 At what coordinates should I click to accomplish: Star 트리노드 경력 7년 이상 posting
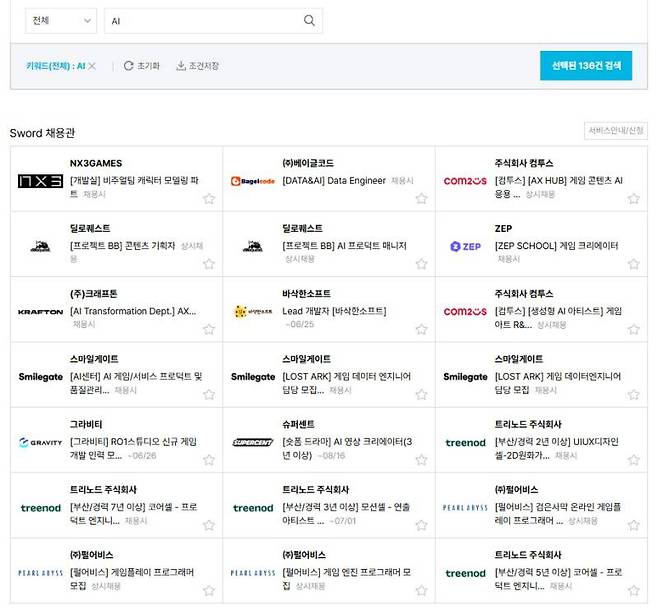[209, 526]
